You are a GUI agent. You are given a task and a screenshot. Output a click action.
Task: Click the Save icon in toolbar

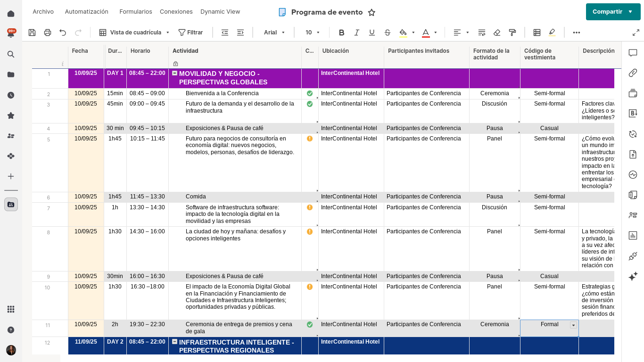click(x=32, y=33)
